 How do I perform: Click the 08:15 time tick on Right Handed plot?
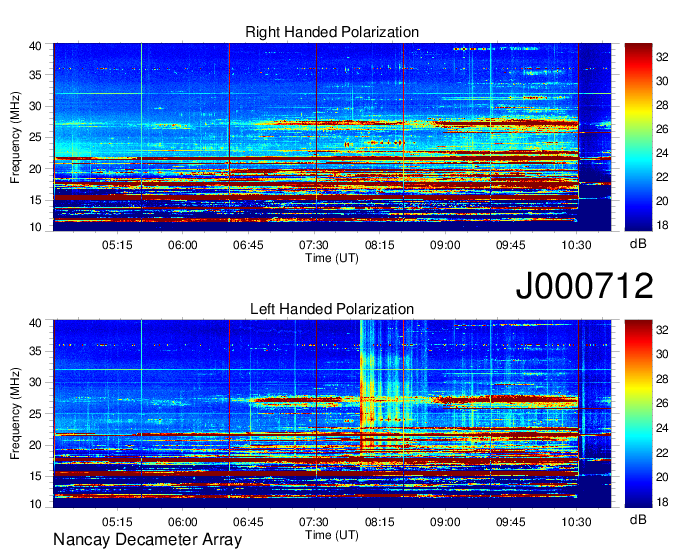click(x=379, y=245)
